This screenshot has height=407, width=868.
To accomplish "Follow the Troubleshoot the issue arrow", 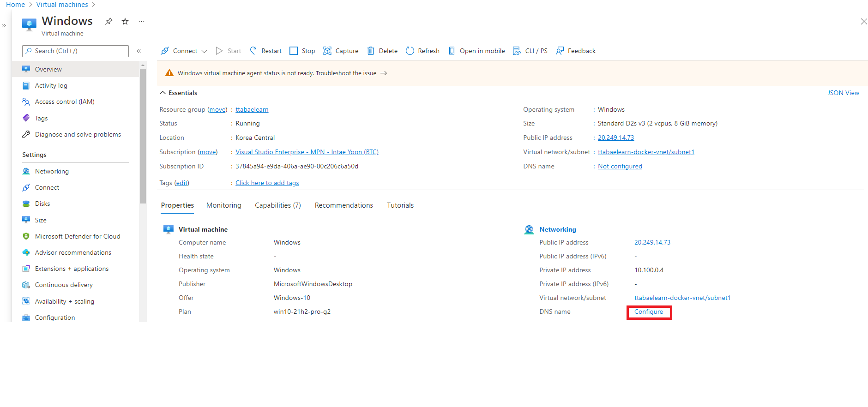I will [384, 73].
